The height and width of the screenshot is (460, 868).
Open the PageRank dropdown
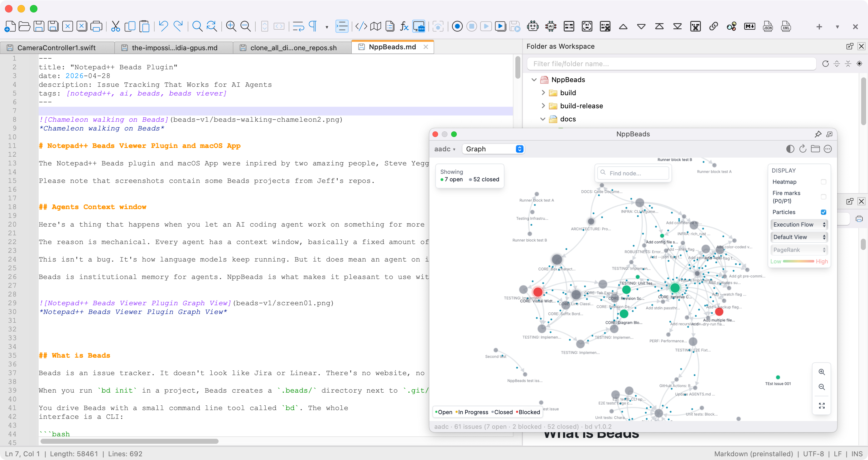pos(799,250)
